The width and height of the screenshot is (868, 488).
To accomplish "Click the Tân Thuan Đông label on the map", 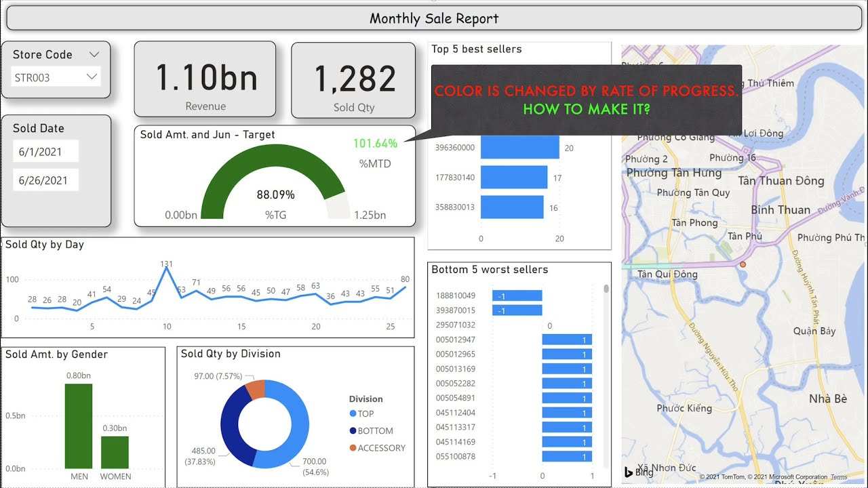I will (x=781, y=181).
